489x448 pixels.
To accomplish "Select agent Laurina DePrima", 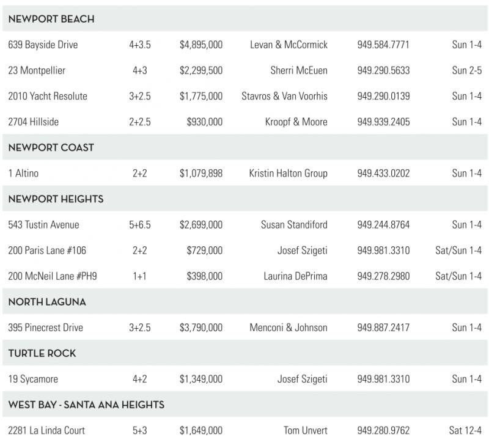I will click(x=295, y=276).
